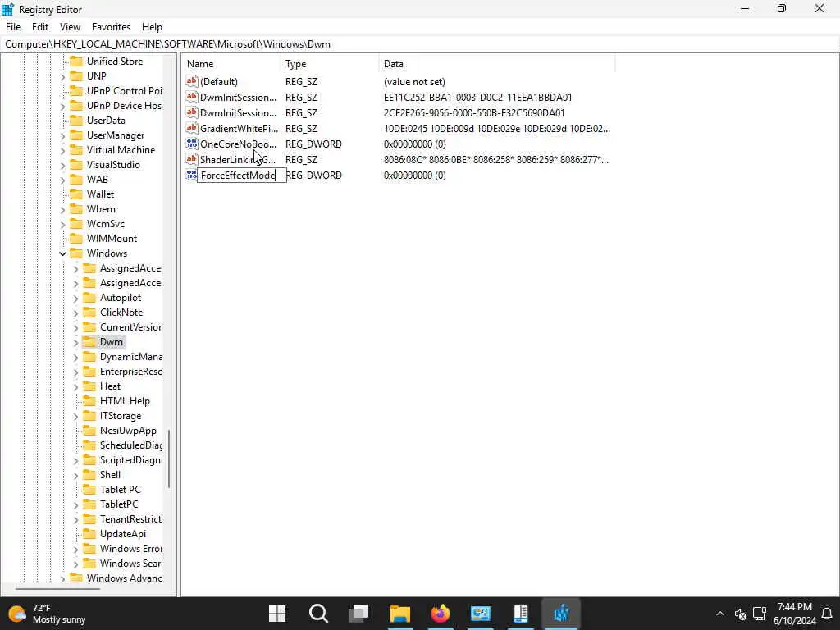Click the ForceEffectMode name edit box
Image resolution: width=840 pixels, height=630 pixels.
tap(242, 176)
